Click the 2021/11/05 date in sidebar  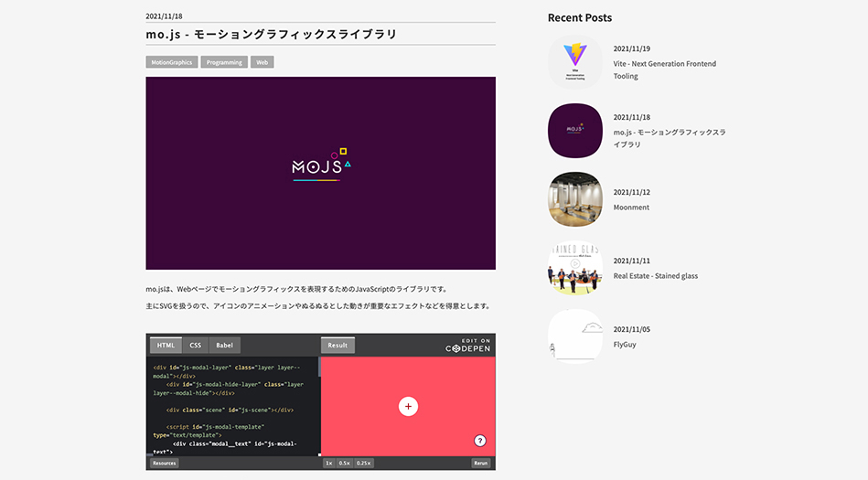[632, 329]
